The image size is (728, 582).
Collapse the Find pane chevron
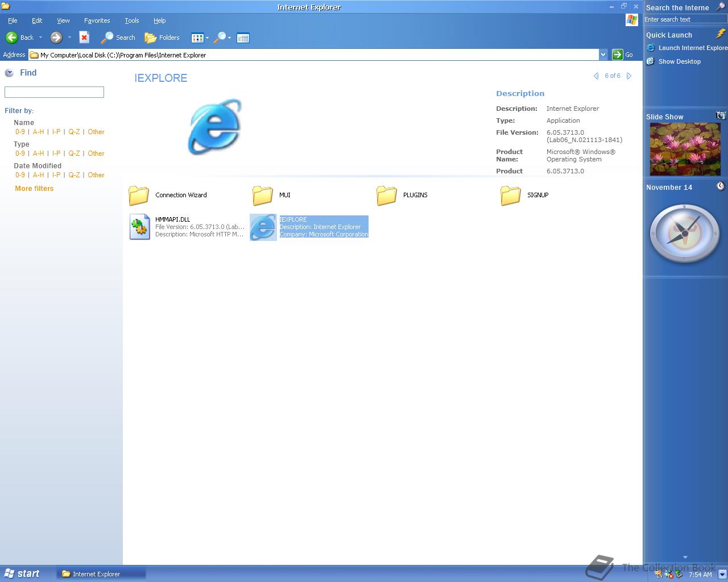9,73
